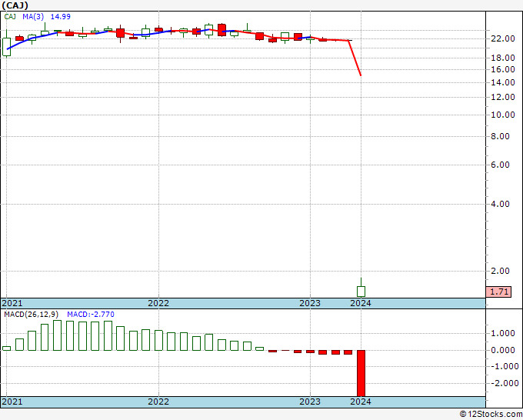Click the 12.00 price axis label
523x420 pixels.
pyautogui.click(x=503, y=97)
